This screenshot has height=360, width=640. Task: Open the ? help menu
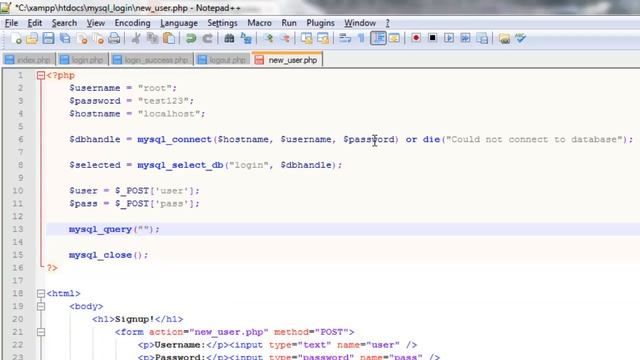[387, 23]
